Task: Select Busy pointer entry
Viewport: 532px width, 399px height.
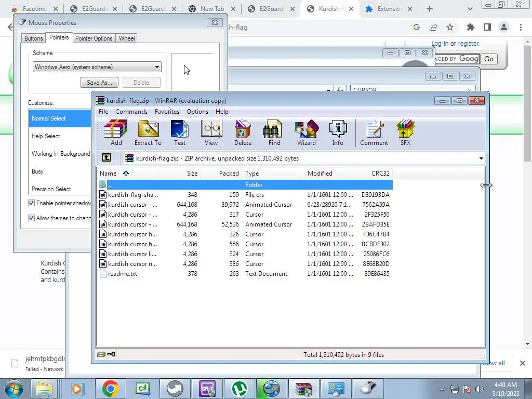Action: click(x=60, y=171)
